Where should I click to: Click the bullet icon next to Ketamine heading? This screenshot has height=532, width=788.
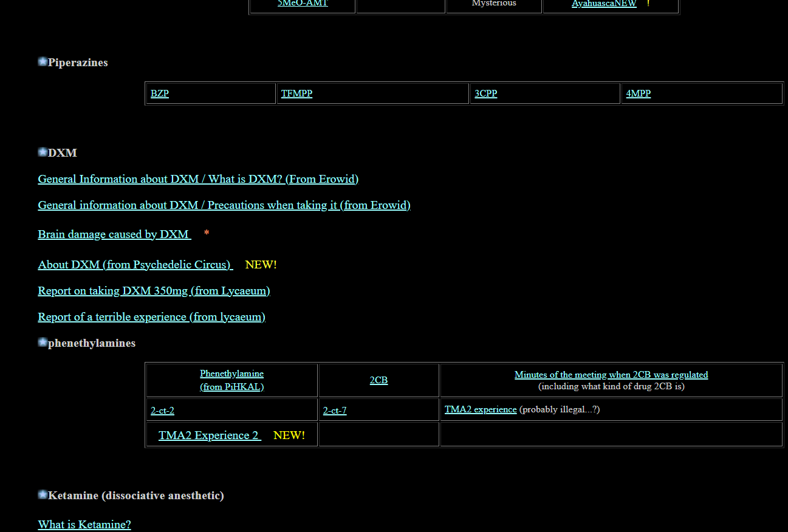(x=43, y=495)
